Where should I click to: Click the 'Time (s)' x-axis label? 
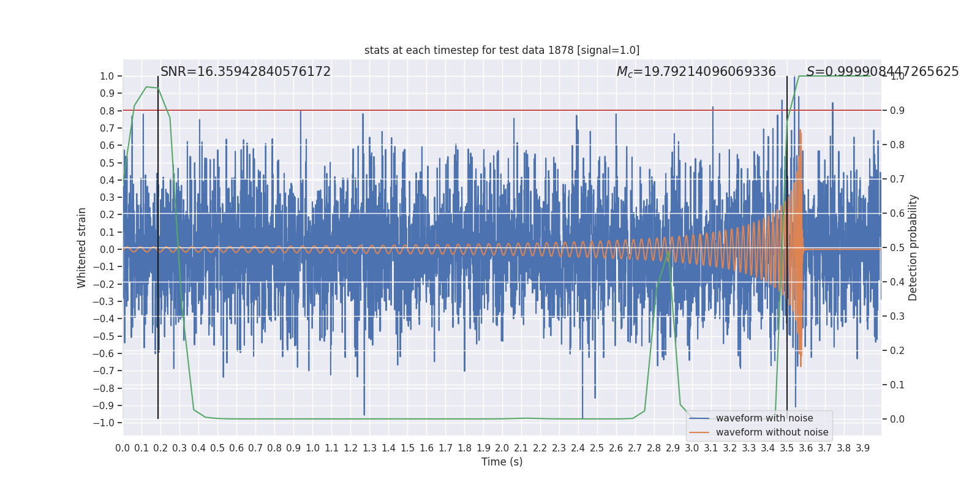pyautogui.click(x=502, y=462)
